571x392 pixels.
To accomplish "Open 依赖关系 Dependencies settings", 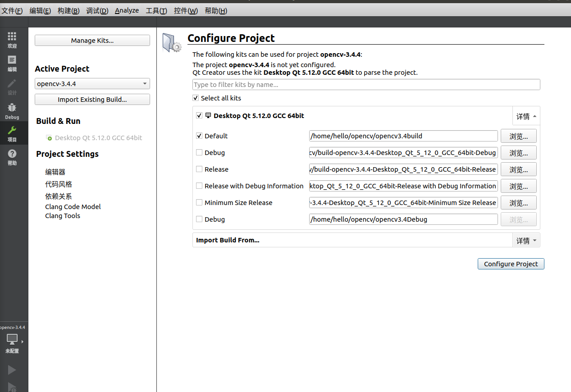I will (59, 196).
